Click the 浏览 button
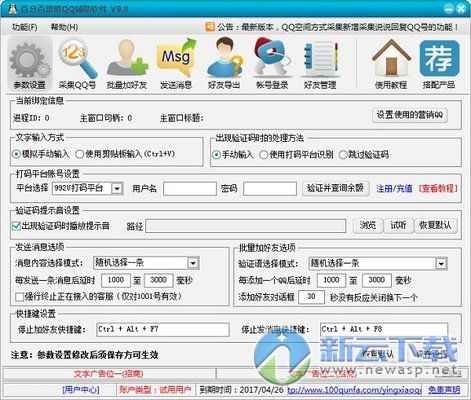This screenshot has height=400, width=471. (368, 225)
